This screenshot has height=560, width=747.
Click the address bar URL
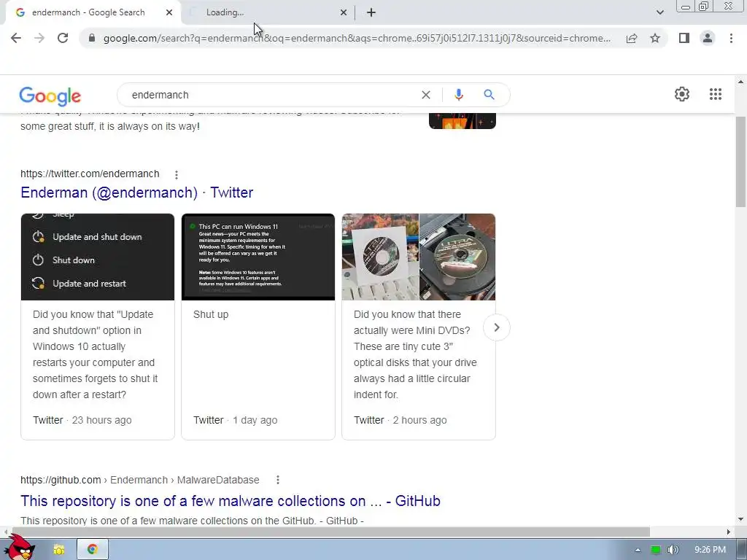pyautogui.click(x=357, y=38)
